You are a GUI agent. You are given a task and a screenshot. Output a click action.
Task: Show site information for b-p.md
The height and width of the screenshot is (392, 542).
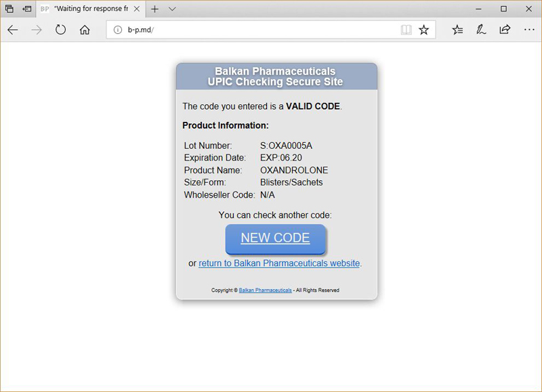(x=118, y=30)
